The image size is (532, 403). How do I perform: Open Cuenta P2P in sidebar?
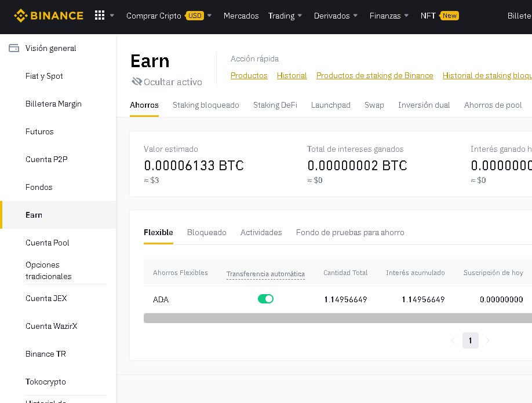pyautogui.click(x=46, y=159)
